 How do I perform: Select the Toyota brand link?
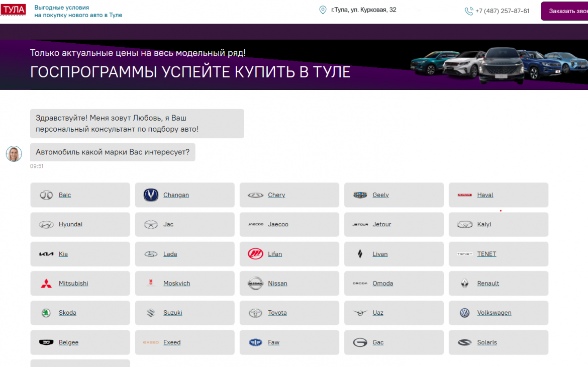coord(277,313)
